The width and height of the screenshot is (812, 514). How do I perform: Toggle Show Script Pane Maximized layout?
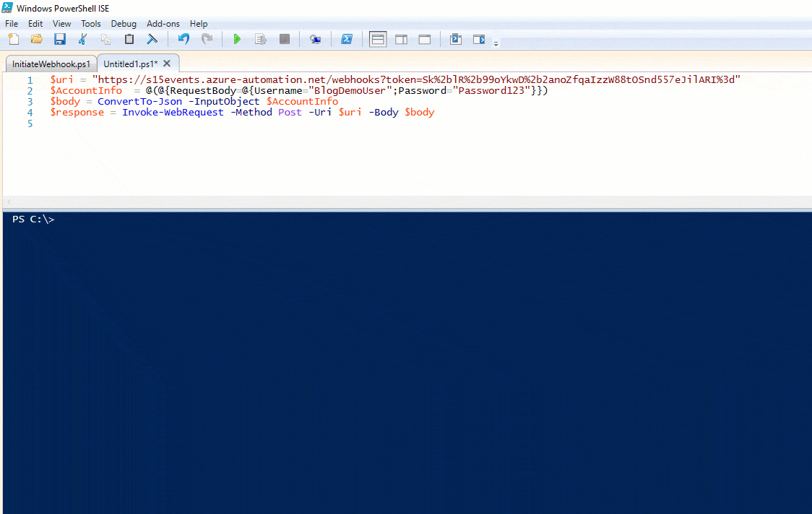[425, 39]
